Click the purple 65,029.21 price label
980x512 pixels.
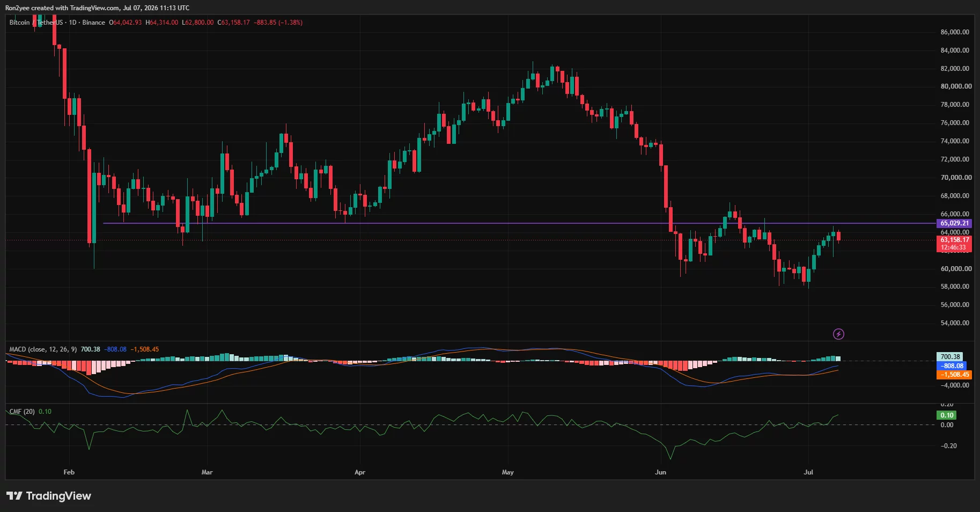click(955, 223)
